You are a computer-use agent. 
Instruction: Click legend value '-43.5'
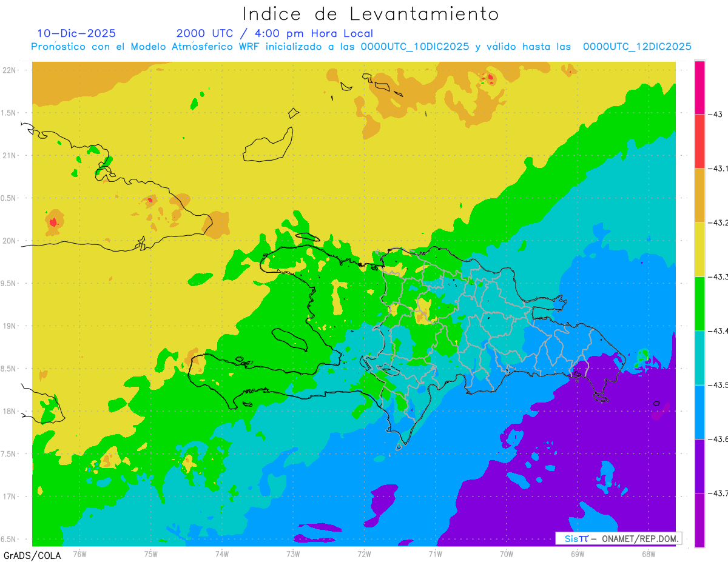tap(718, 385)
